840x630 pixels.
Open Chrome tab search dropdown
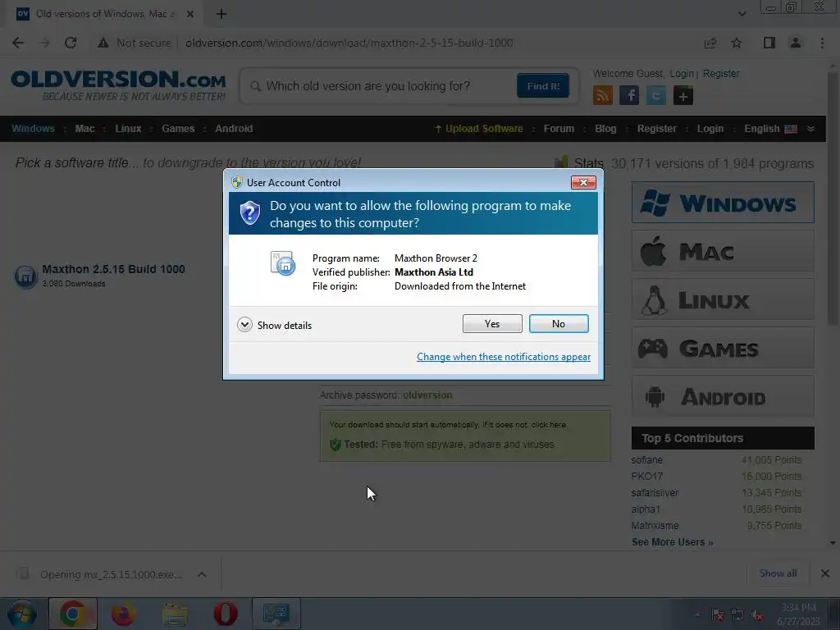tap(742, 14)
